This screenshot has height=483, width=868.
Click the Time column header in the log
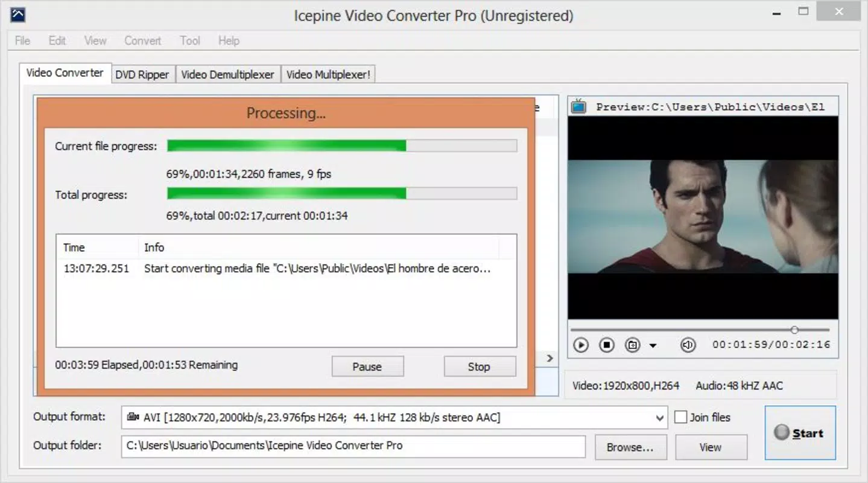click(97, 247)
